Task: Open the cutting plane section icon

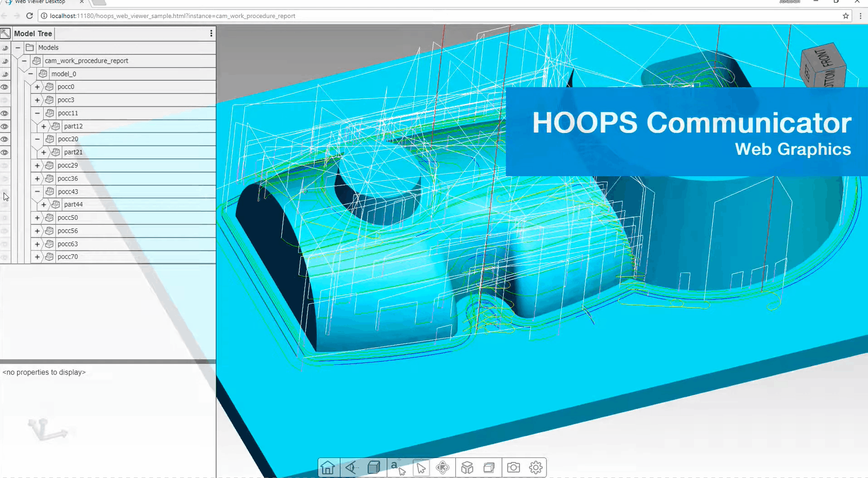Action: point(489,468)
